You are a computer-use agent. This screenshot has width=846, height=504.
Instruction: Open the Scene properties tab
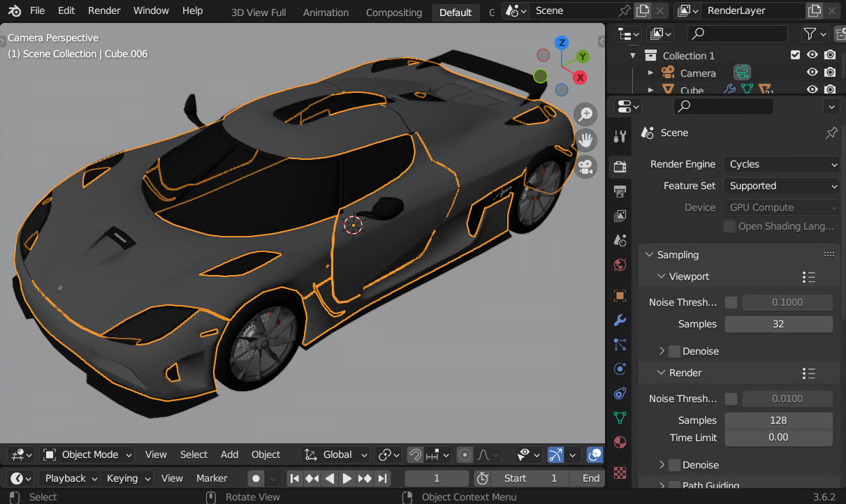tap(620, 240)
